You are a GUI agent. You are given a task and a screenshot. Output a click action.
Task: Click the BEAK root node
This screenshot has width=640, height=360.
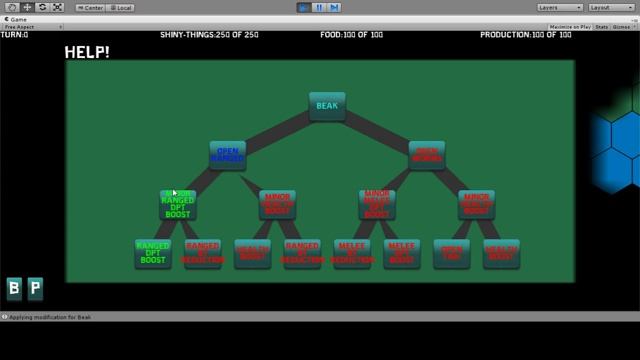(x=327, y=106)
